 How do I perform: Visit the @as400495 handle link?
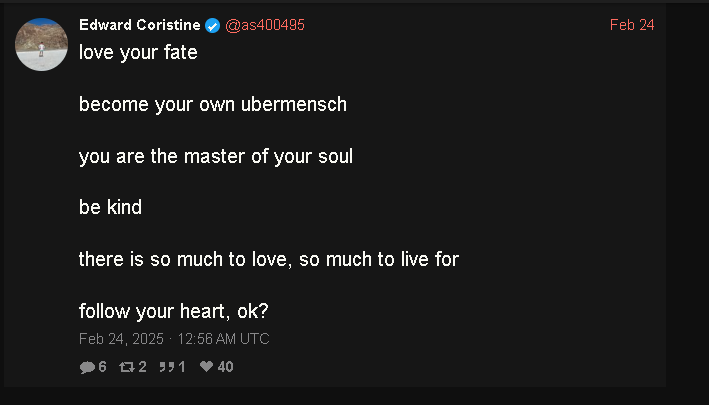[x=264, y=26]
